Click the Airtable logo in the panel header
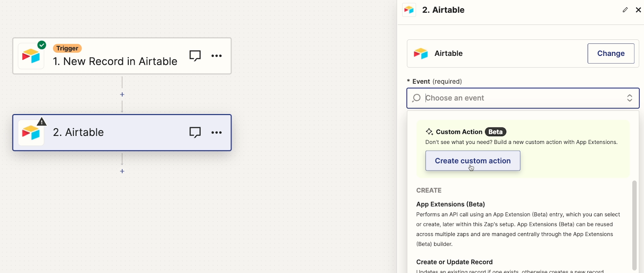The width and height of the screenshot is (644, 273). pyautogui.click(x=409, y=10)
